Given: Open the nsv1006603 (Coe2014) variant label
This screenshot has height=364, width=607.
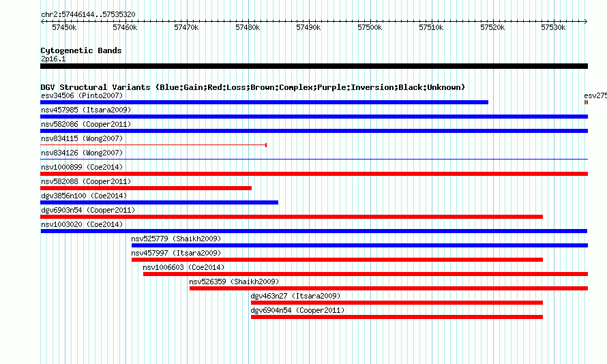Looking at the screenshot, I should coord(183,267).
